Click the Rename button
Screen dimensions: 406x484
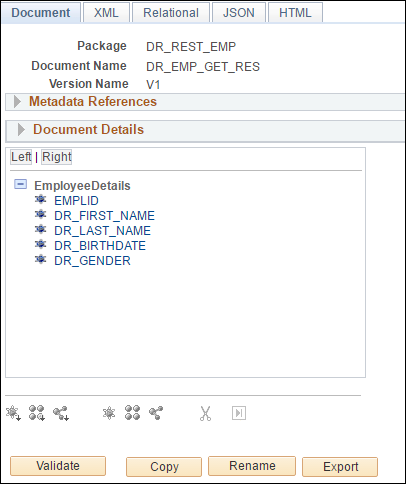[x=252, y=466]
